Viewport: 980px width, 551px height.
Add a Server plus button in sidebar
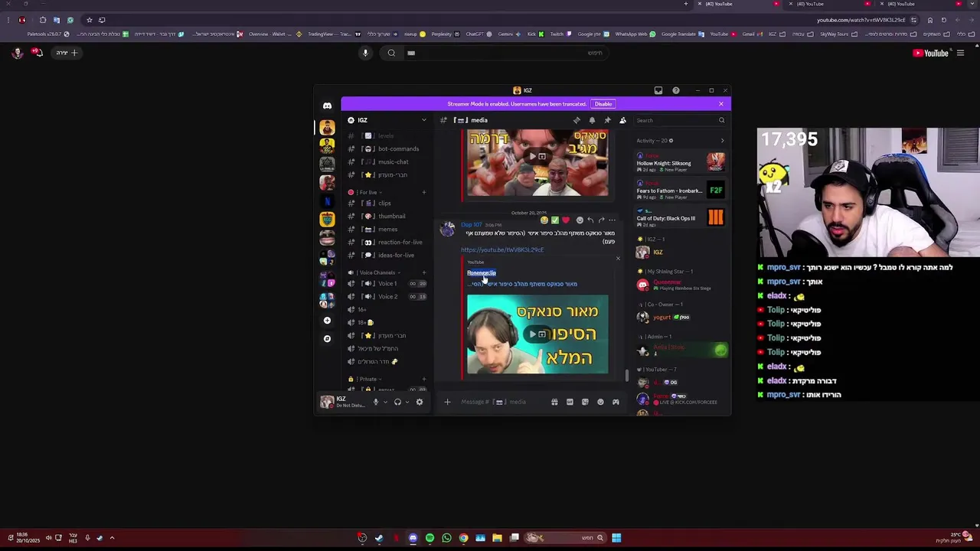[327, 321]
